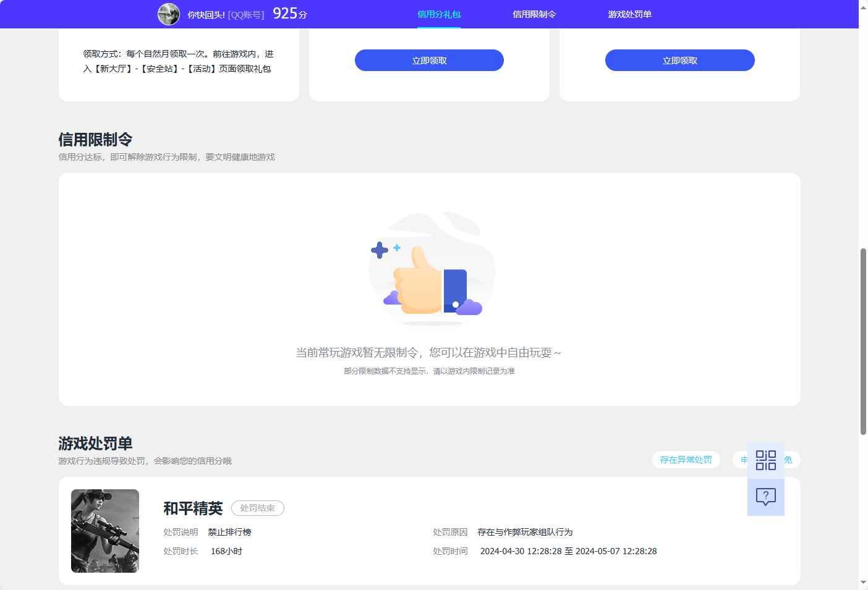Click the 处罚结束 status badge

[x=257, y=508]
